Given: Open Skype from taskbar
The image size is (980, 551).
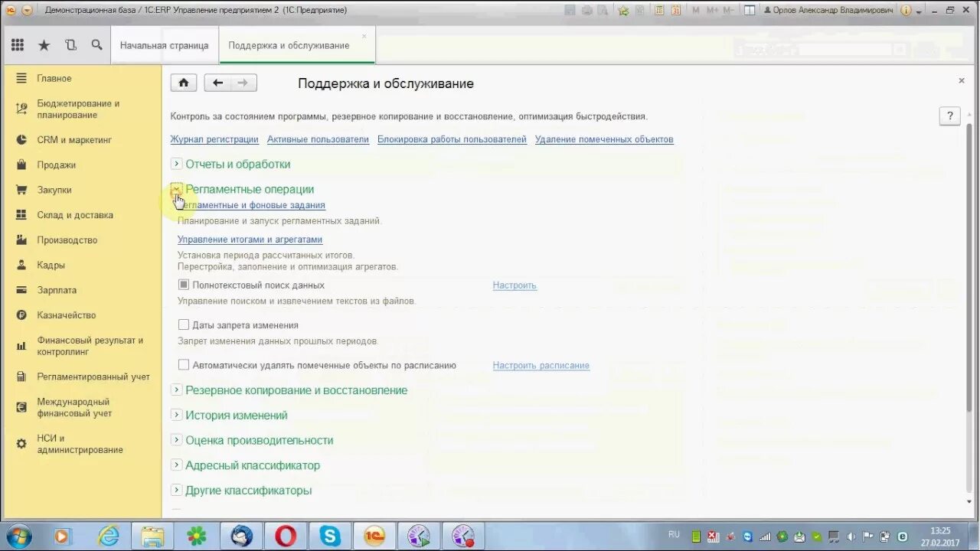Looking at the screenshot, I should point(330,536).
